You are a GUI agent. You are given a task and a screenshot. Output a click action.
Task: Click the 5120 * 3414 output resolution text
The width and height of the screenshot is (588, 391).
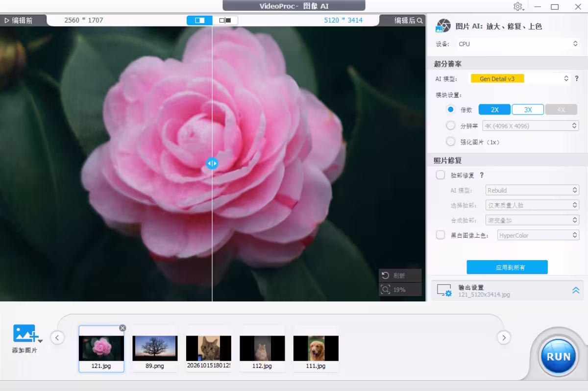click(x=343, y=20)
